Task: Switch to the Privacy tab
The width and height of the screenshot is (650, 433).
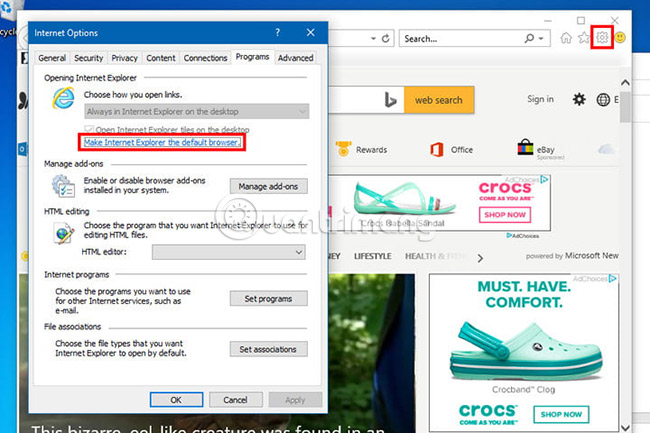Action: 124,58
